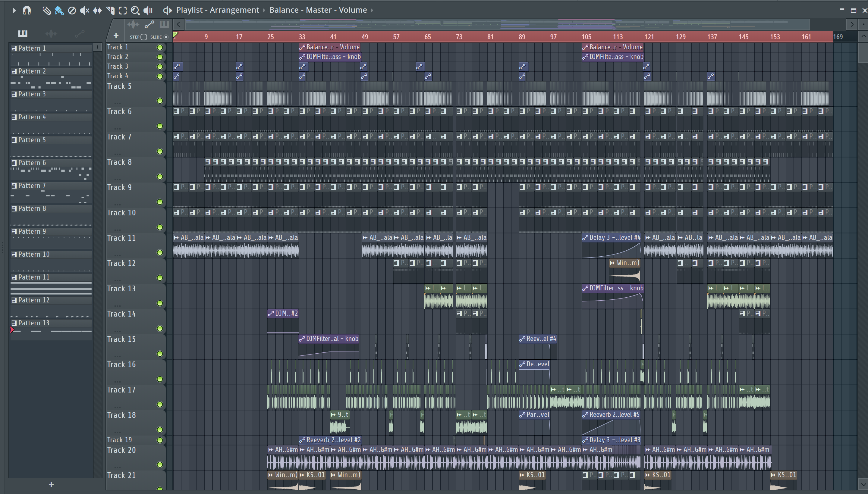Click the timeline scroll right arrow

click(852, 24)
